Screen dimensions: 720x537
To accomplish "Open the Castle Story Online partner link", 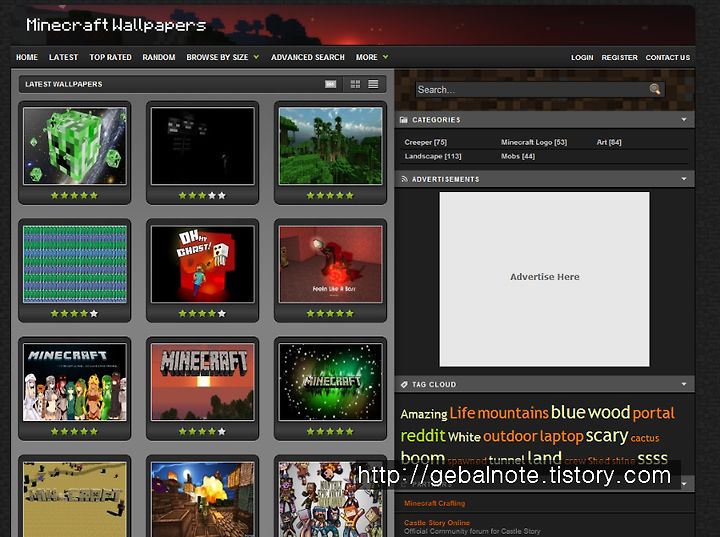I will click(437, 523).
